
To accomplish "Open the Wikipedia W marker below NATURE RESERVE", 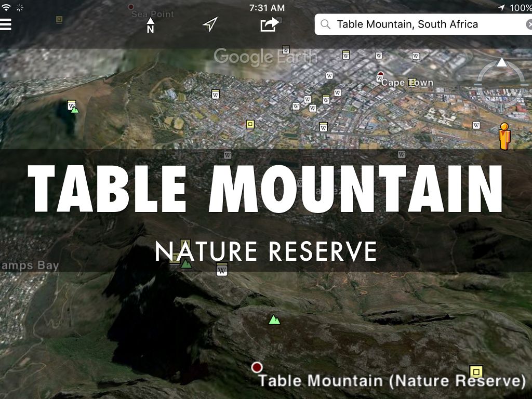I will pos(222,270).
